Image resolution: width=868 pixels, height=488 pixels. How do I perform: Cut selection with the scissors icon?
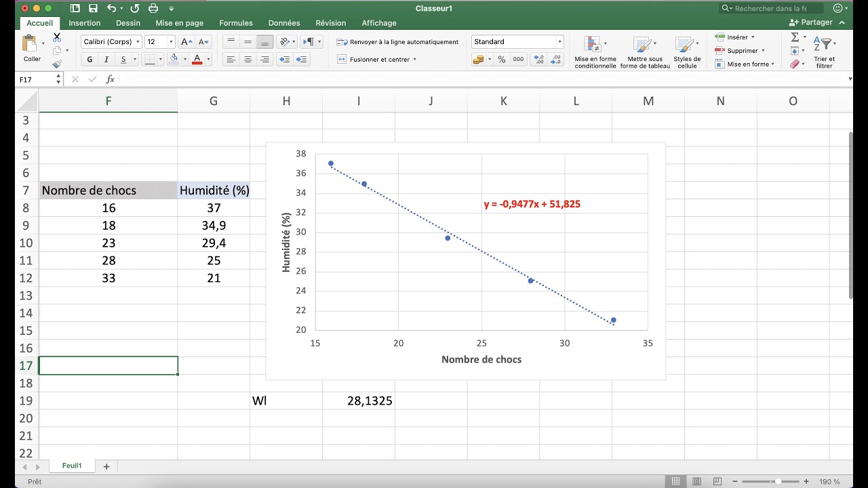(57, 37)
